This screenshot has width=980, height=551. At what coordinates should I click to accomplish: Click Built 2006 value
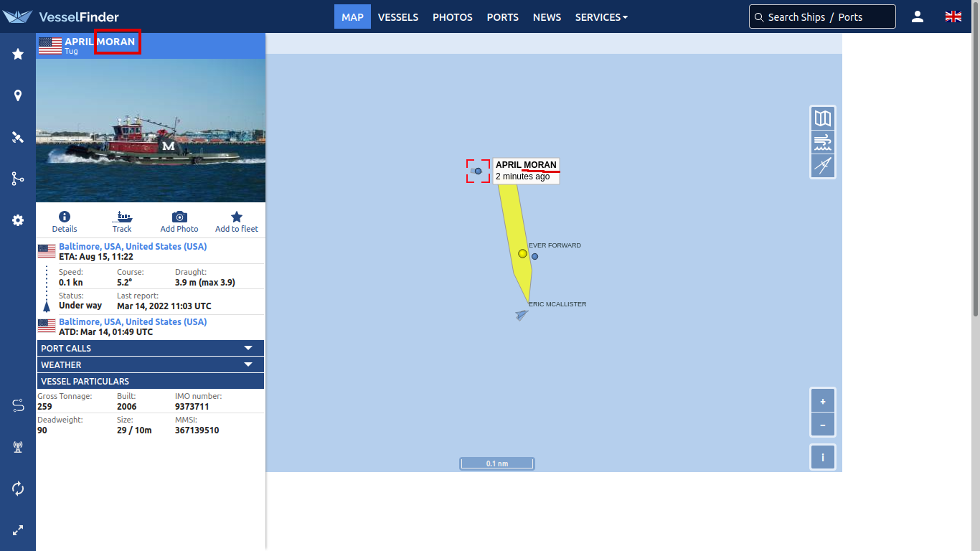point(127,406)
